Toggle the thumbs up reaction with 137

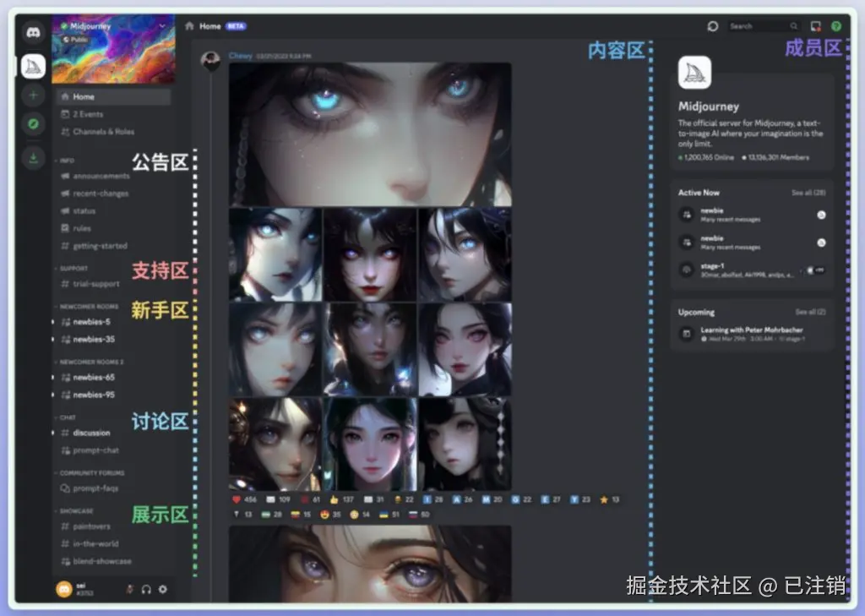[341, 499]
